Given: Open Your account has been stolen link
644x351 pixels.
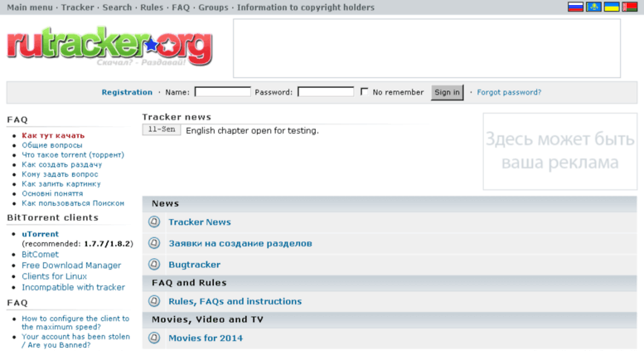Looking at the screenshot, I should pos(75,341).
